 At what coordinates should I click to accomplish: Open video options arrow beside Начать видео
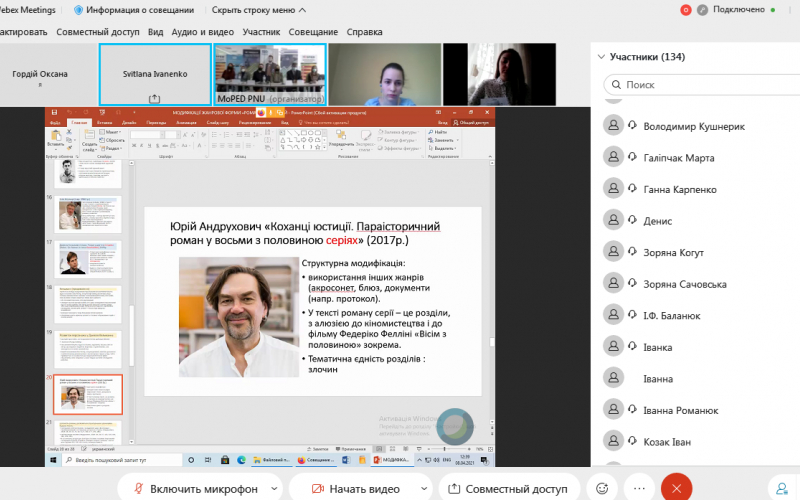423,488
